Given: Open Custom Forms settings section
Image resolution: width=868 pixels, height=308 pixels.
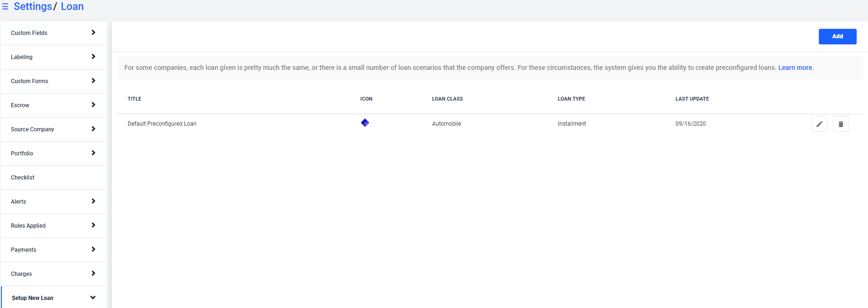Looking at the screenshot, I should click(x=54, y=81).
